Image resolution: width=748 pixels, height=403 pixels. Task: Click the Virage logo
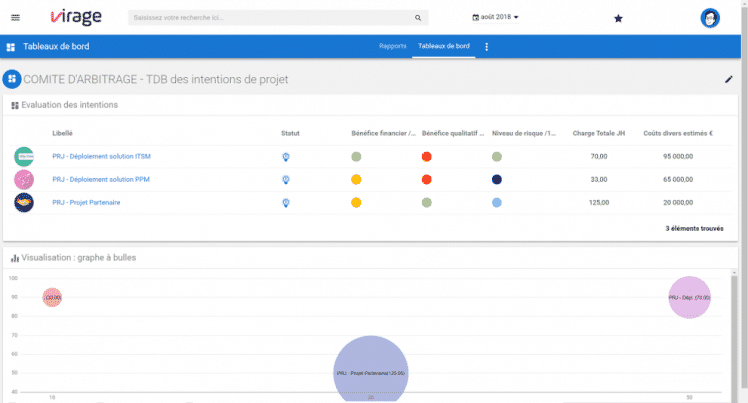(76, 18)
